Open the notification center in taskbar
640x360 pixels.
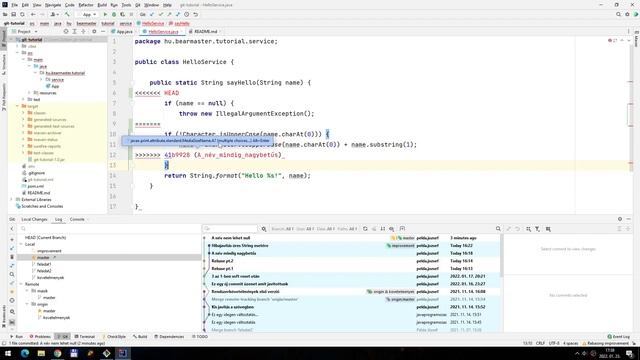click(630, 353)
